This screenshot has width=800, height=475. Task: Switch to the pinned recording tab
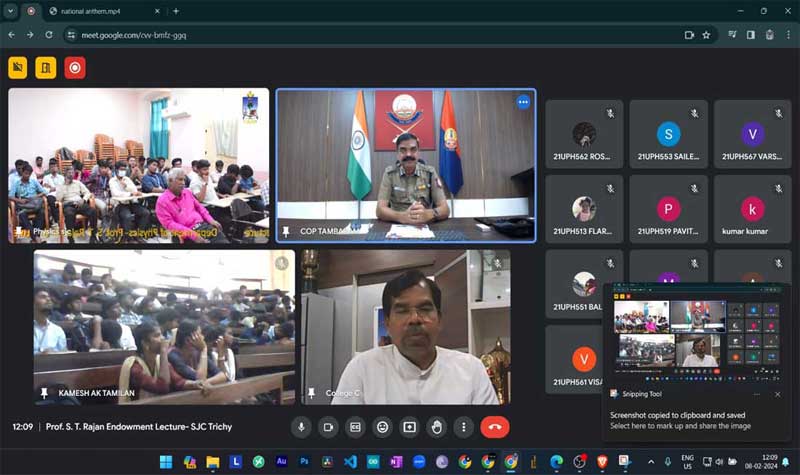(31, 11)
